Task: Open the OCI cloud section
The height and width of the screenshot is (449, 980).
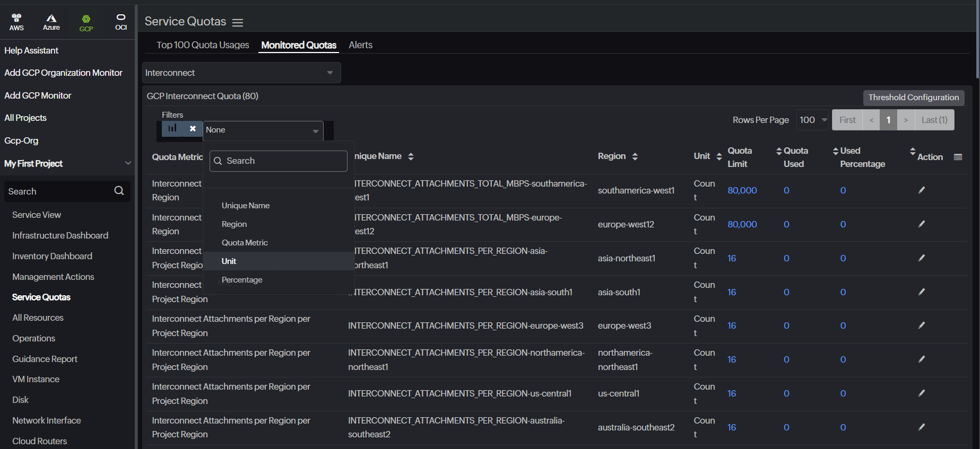Action: [x=121, y=22]
